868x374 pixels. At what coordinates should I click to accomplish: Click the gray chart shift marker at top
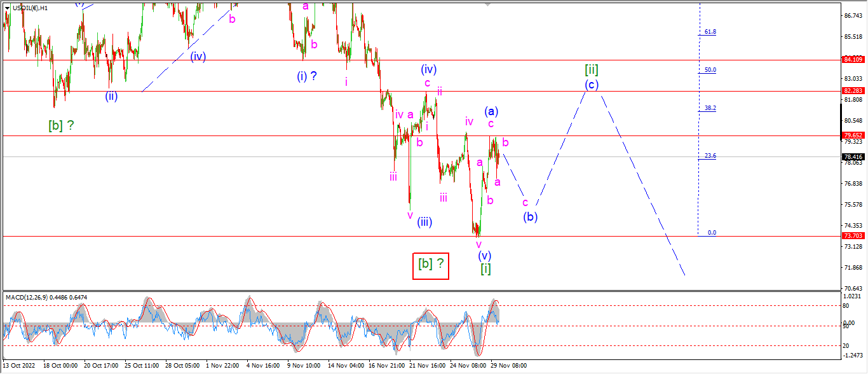click(x=487, y=4)
